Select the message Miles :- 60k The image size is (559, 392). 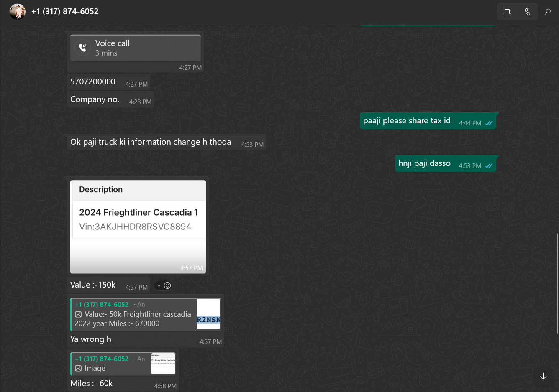pos(92,384)
